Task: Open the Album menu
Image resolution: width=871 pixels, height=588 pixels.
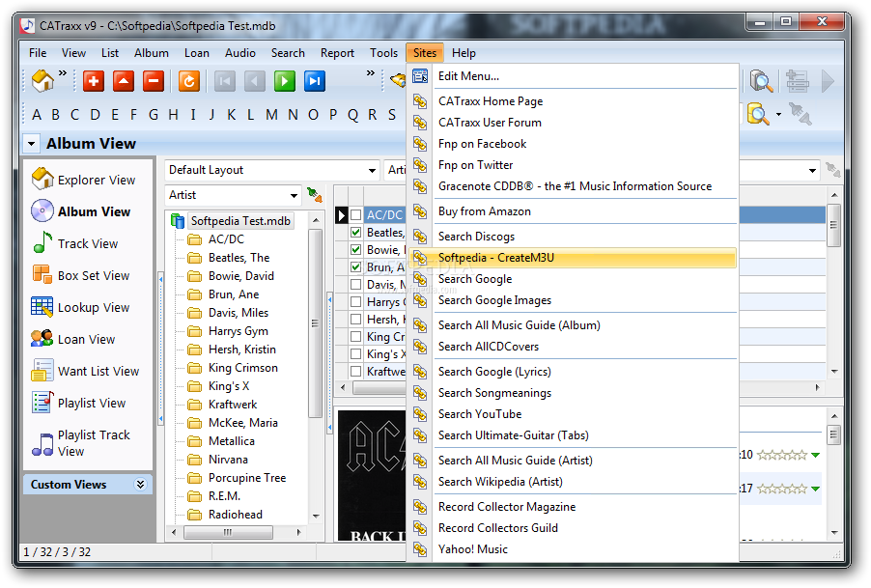Action: click(x=151, y=53)
